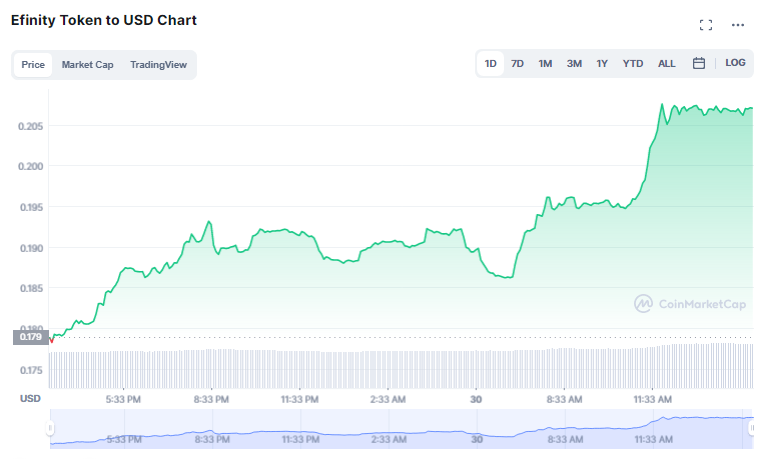This screenshot has height=459, width=766.
Task: Select the 1M time range
Action: (545, 63)
